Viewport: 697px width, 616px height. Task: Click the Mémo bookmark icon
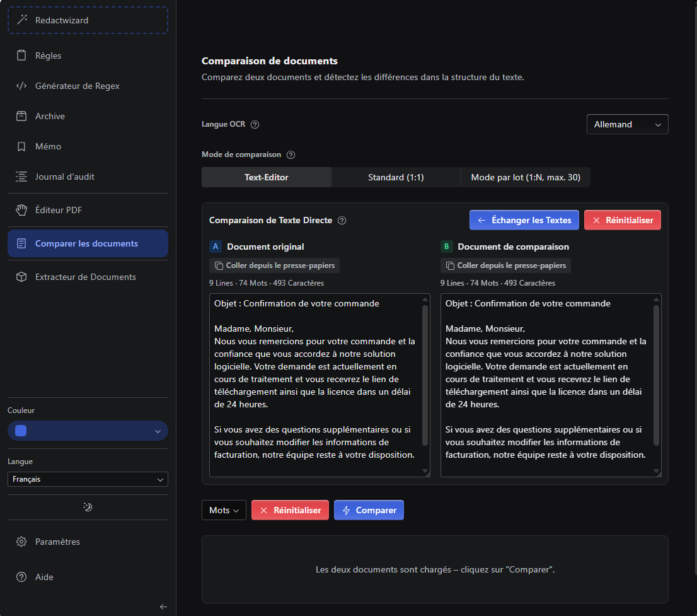[21, 146]
